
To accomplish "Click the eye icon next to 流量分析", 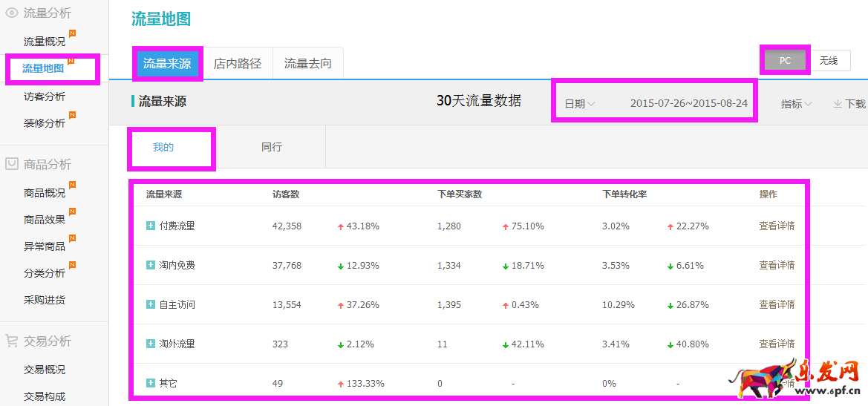I will [x=12, y=13].
